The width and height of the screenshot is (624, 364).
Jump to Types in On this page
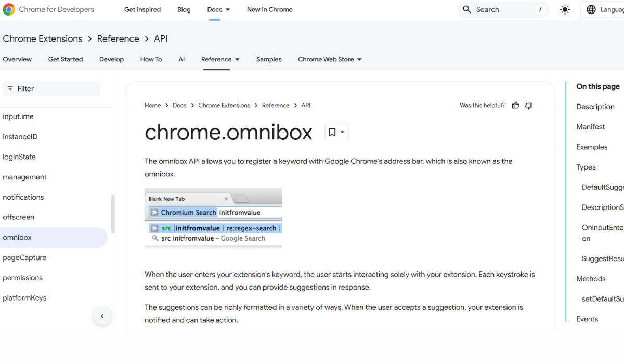point(586,167)
